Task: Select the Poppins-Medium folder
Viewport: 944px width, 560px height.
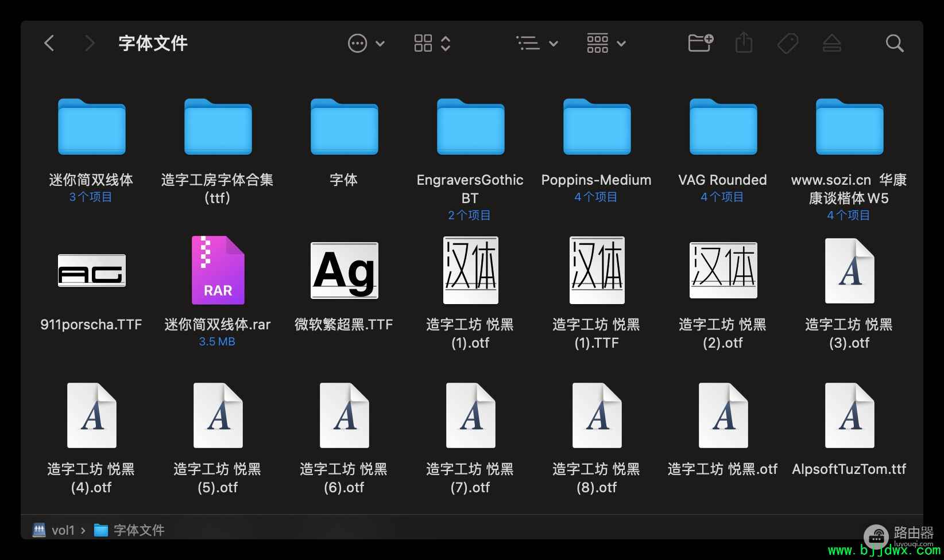Action: tap(597, 126)
